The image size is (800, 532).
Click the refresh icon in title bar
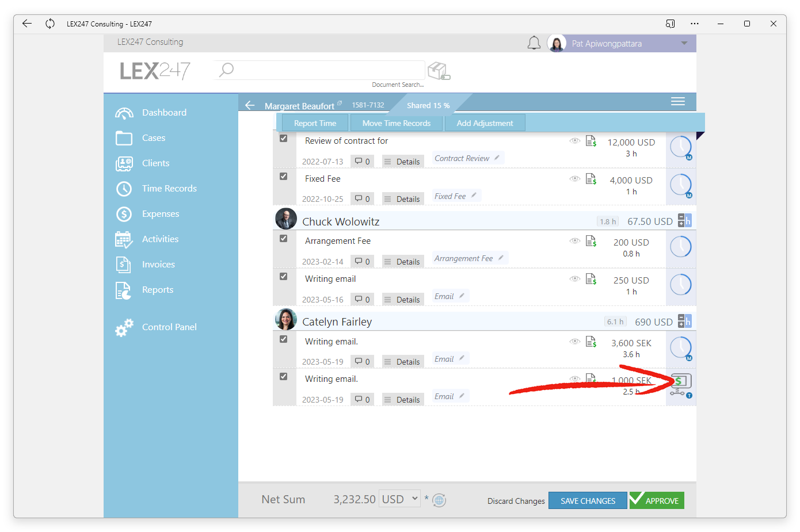(50, 24)
